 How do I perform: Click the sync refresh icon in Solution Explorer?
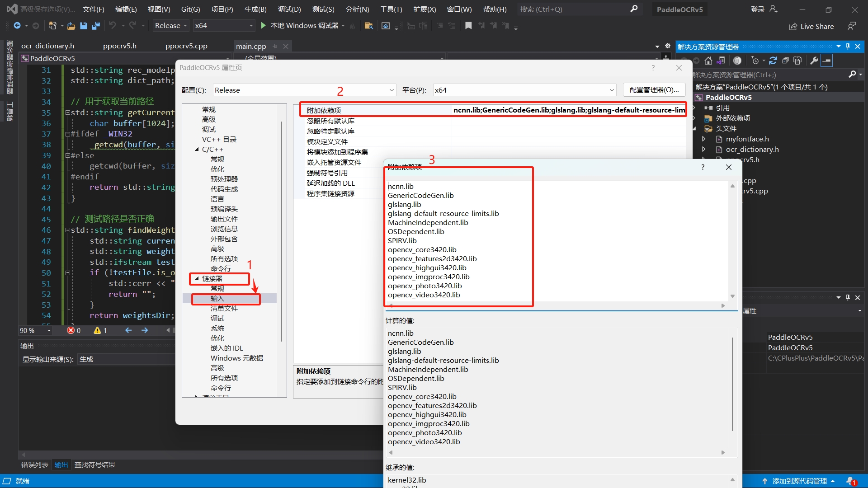tap(773, 61)
